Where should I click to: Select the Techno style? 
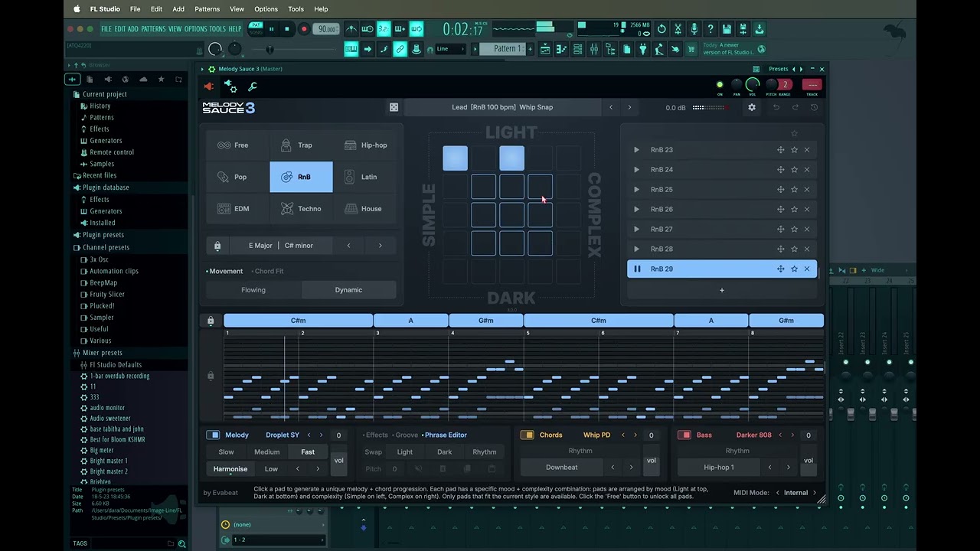(x=302, y=209)
